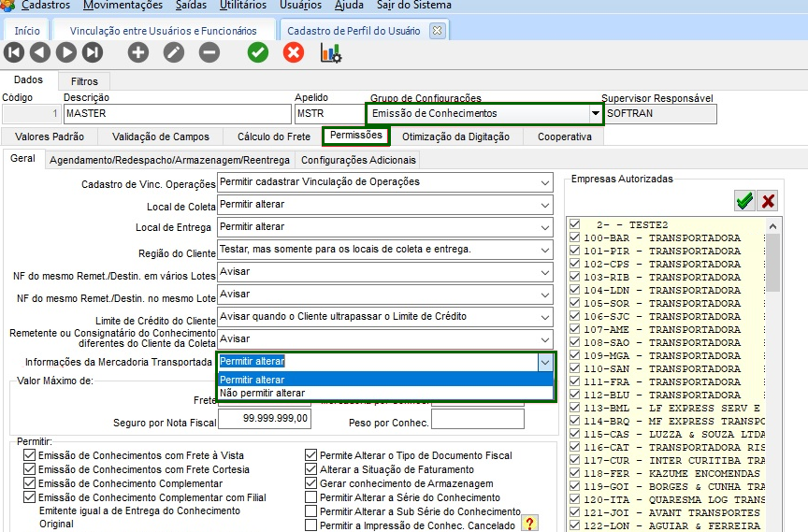Screen dimensions: 808x532
Task: Open the chart settings icon
Action: (x=331, y=52)
